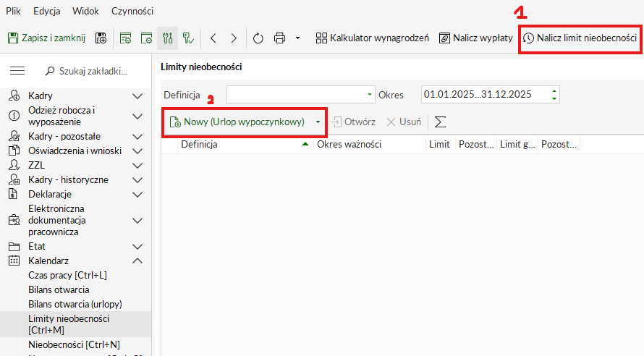Open the Edycja menu
Screen dimensions: 644x356
pos(47,12)
